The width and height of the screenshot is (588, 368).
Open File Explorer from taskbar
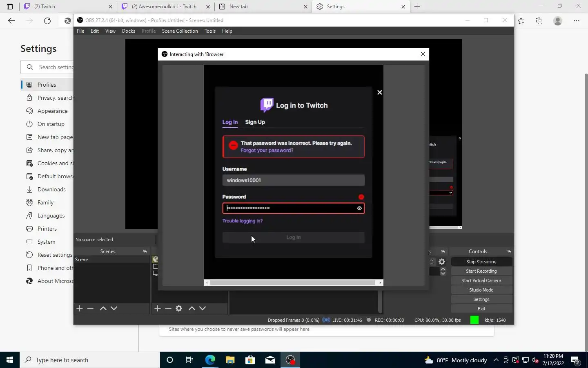[x=230, y=360]
